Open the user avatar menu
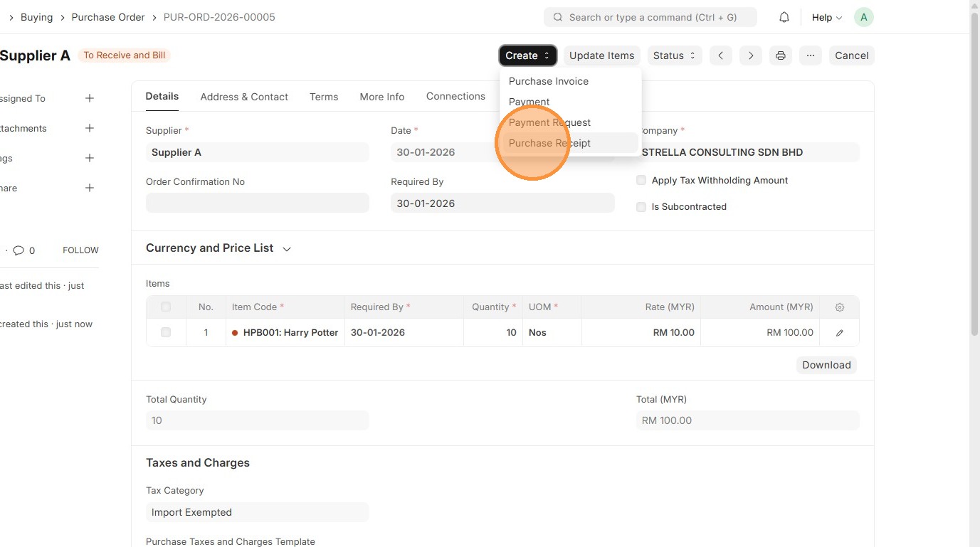 pos(863,17)
